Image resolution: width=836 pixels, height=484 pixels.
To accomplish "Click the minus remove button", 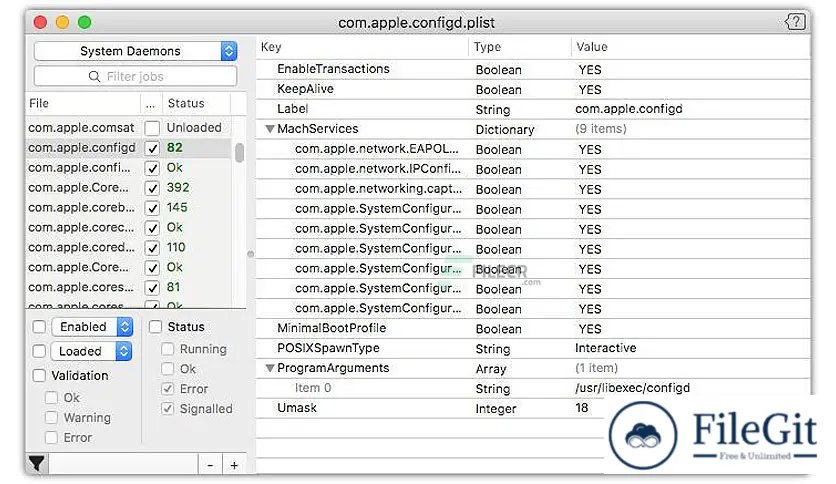I will 210,465.
